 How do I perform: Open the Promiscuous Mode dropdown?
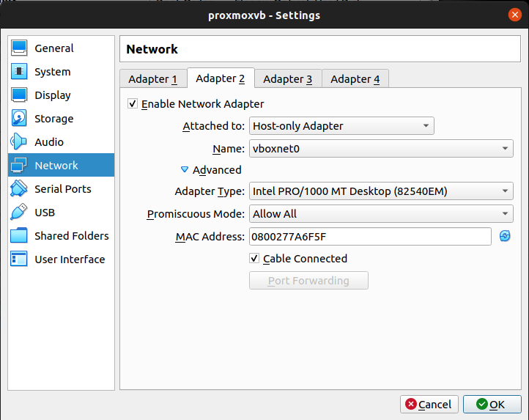[x=380, y=214]
